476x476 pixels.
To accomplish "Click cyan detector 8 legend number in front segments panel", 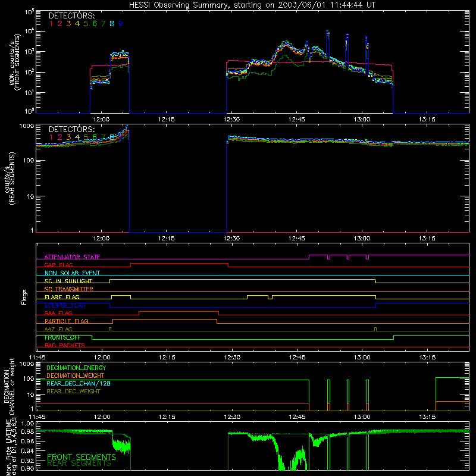I will (x=112, y=24).
